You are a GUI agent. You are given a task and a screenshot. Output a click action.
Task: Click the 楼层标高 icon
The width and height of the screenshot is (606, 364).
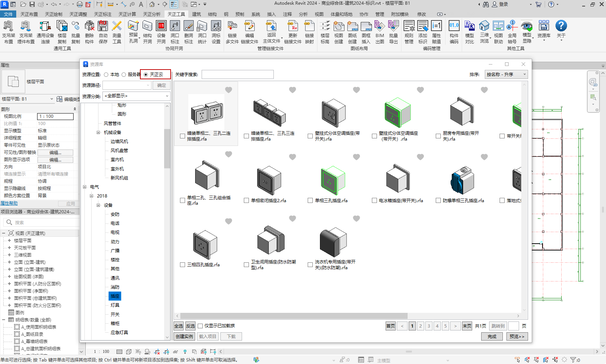(325, 32)
